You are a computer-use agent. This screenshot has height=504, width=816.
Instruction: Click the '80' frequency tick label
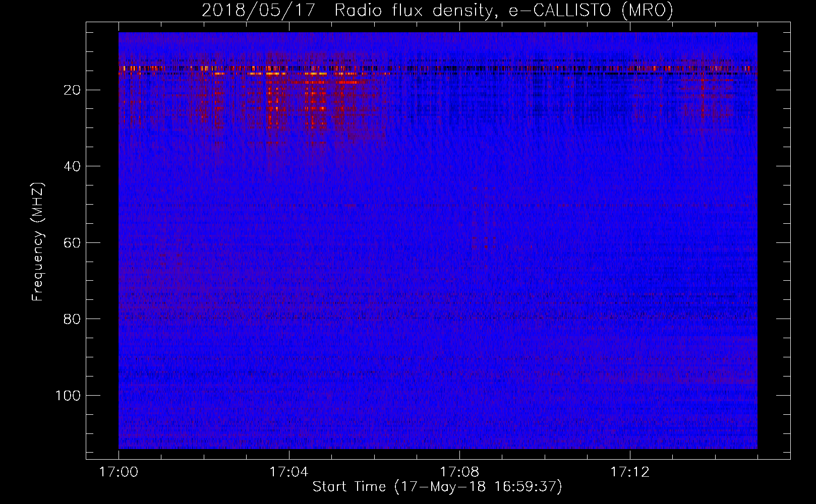72,319
